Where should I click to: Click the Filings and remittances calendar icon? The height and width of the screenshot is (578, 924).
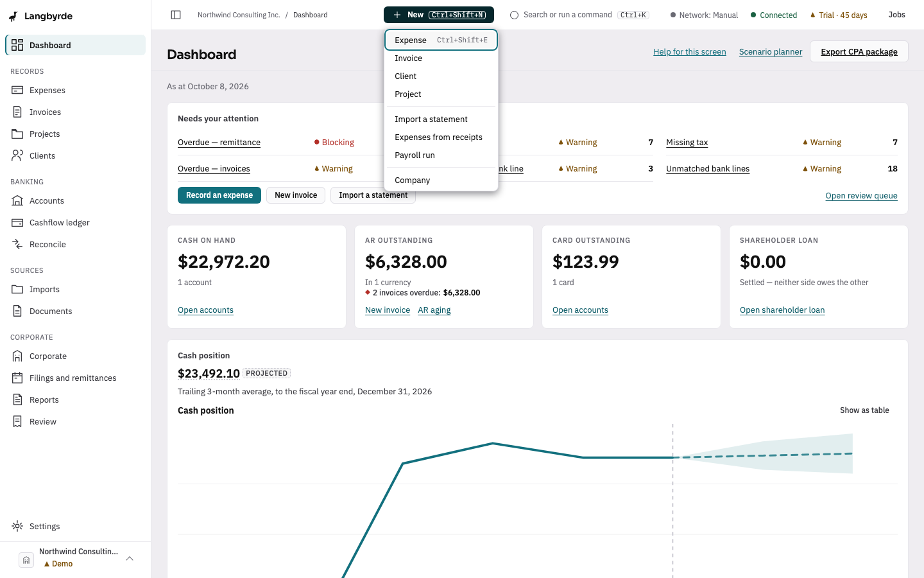click(x=17, y=378)
